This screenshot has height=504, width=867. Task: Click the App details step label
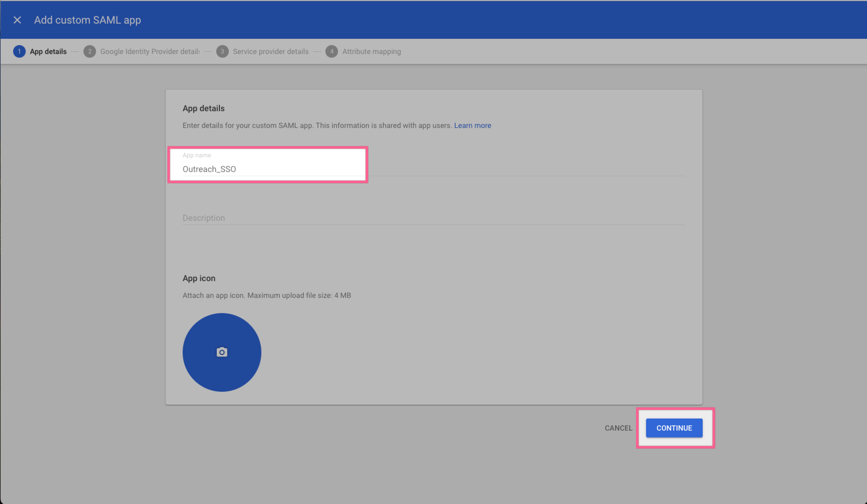(x=48, y=51)
